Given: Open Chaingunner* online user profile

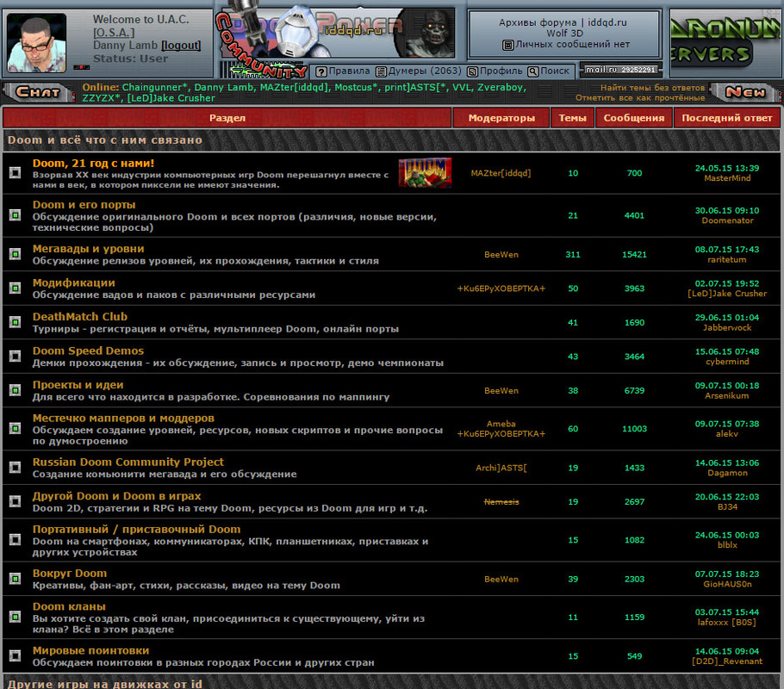Looking at the screenshot, I should [x=153, y=88].
